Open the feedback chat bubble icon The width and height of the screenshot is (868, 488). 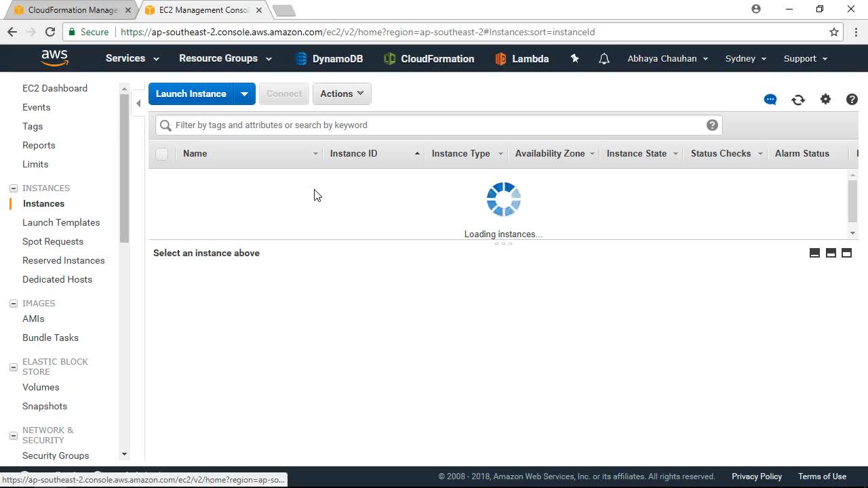tap(770, 100)
